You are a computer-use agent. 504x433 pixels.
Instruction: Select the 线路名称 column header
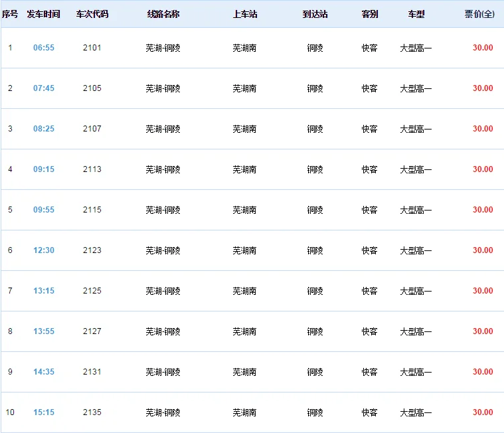point(163,14)
